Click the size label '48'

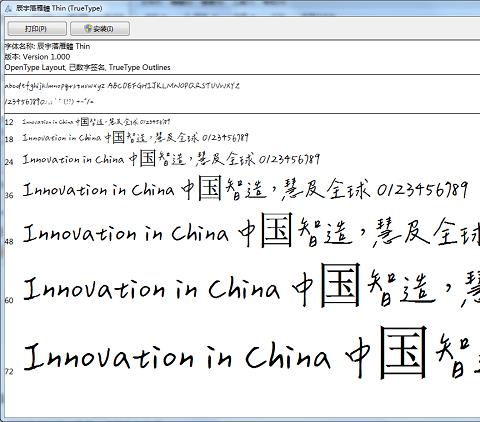(x=9, y=242)
